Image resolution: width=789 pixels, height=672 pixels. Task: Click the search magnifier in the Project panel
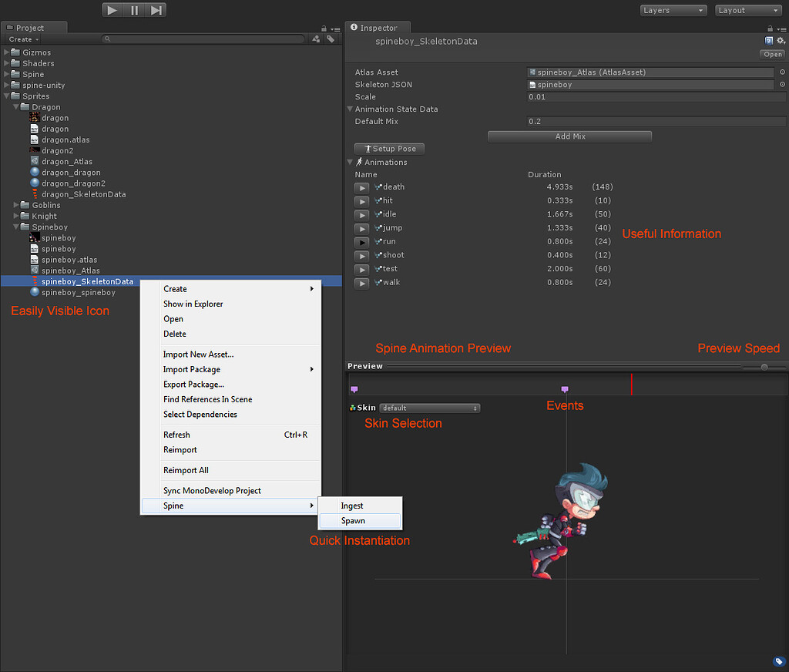106,37
